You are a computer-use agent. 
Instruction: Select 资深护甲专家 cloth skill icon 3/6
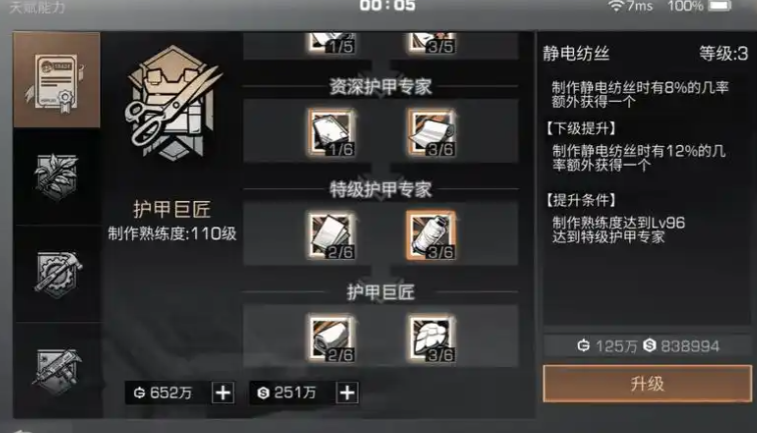(x=431, y=134)
